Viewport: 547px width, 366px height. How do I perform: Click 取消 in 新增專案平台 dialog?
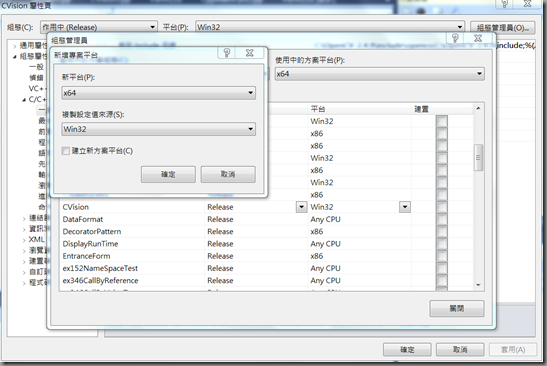click(228, 174)
